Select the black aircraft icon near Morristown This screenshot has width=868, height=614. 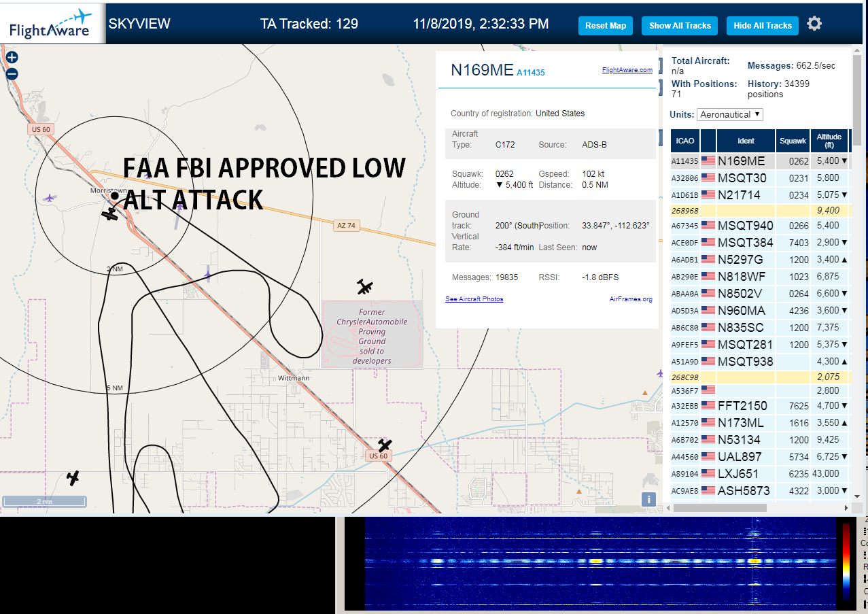tap(110, 214)
